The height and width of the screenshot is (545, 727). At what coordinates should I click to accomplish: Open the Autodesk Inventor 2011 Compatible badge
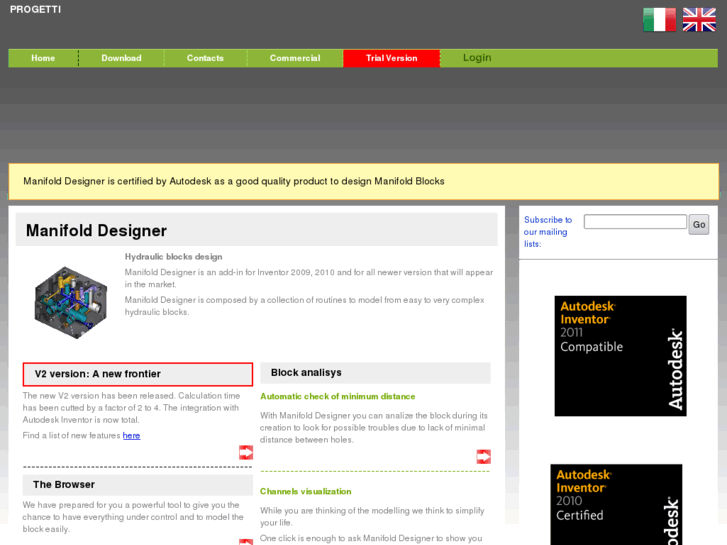tap(620, 356)
